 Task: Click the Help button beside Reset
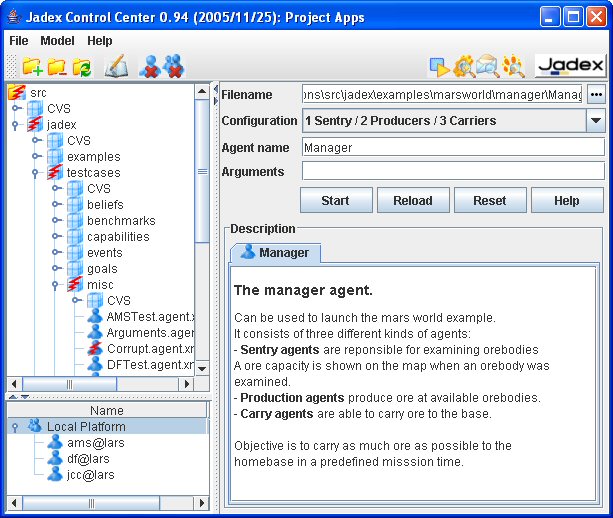567,201
